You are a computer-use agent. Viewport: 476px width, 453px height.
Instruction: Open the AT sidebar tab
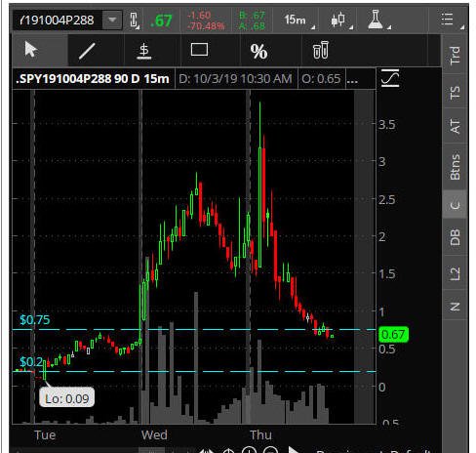tap(455, 126)
